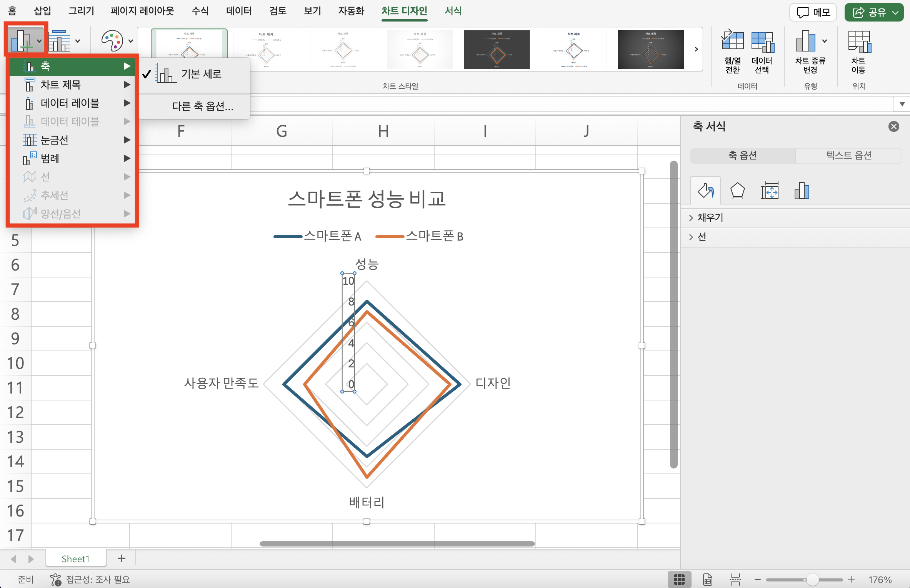
Task: Open Add Chart Element dropdown arrow
Action: click(39, 41)
